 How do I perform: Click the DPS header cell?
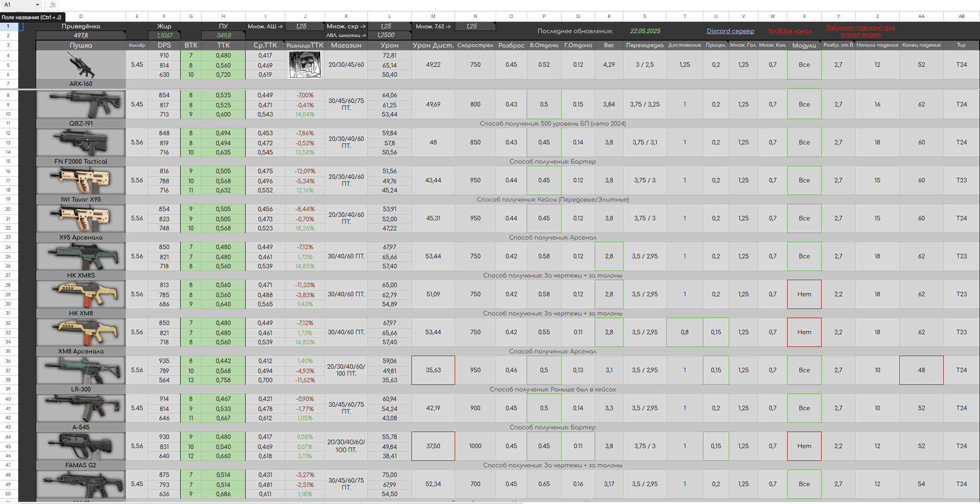[164, 45]
